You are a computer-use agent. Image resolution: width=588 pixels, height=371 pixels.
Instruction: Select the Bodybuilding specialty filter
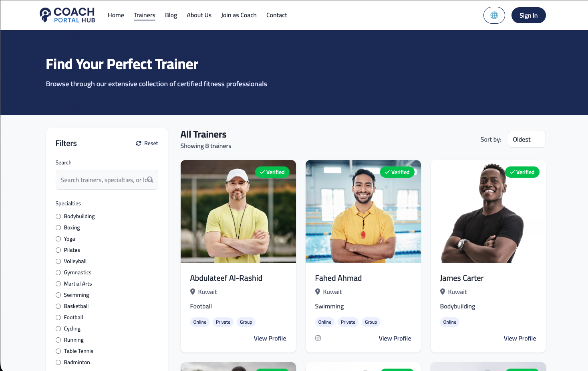pyautogui.click(x=58, y=216)
